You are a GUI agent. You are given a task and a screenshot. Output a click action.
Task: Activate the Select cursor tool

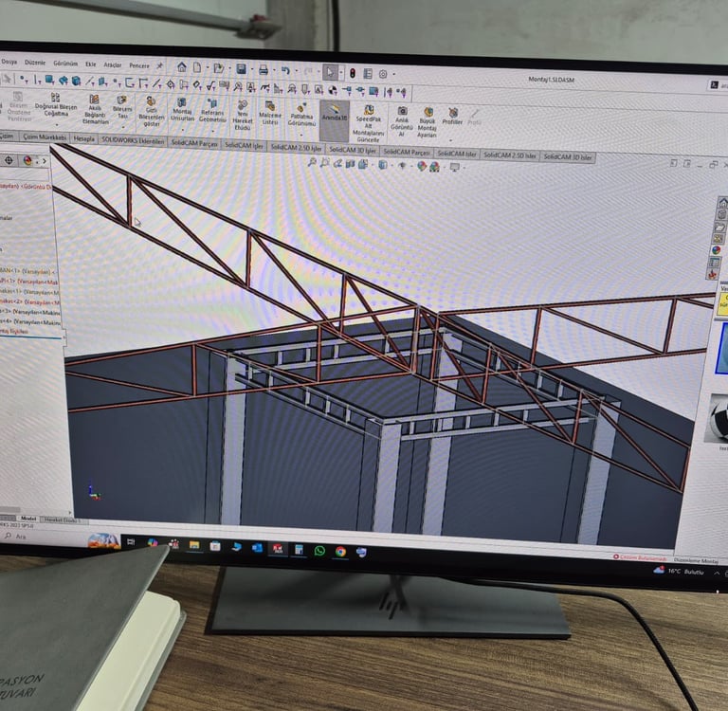[x=330, y=72]
